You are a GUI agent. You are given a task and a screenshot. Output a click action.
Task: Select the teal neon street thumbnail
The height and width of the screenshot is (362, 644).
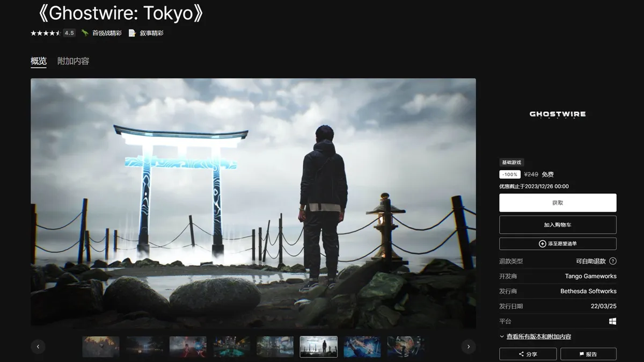click(x=232, y=347)
